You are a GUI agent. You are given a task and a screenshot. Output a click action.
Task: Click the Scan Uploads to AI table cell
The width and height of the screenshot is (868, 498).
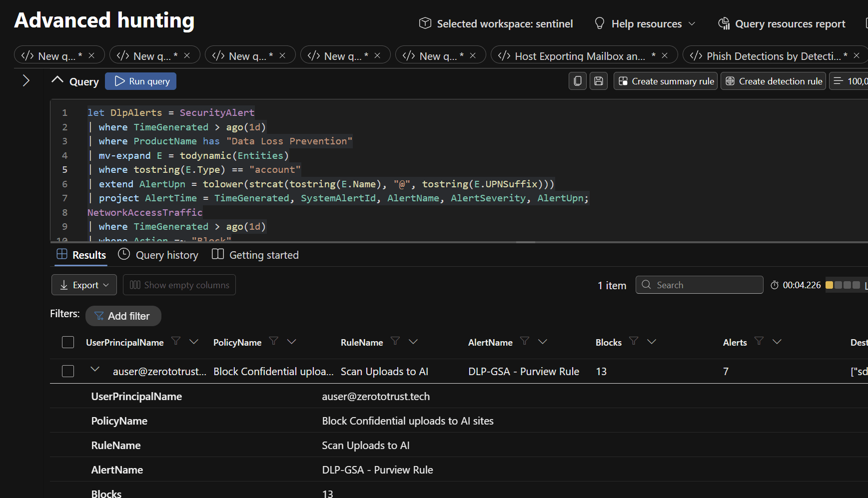pyautogui.click(x=384, y=371)
